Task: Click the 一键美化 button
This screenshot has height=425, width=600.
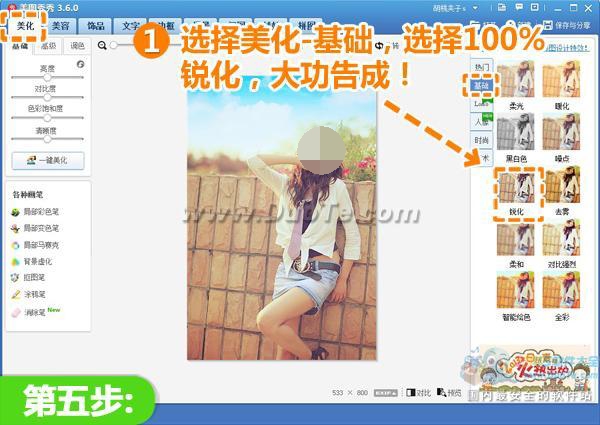Action: 47,161
